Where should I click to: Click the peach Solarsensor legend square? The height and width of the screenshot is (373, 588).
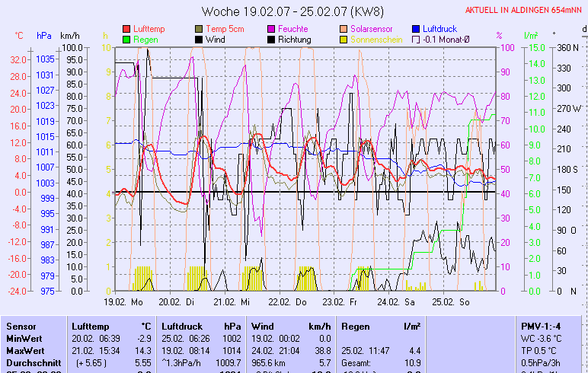click(344, 29)
